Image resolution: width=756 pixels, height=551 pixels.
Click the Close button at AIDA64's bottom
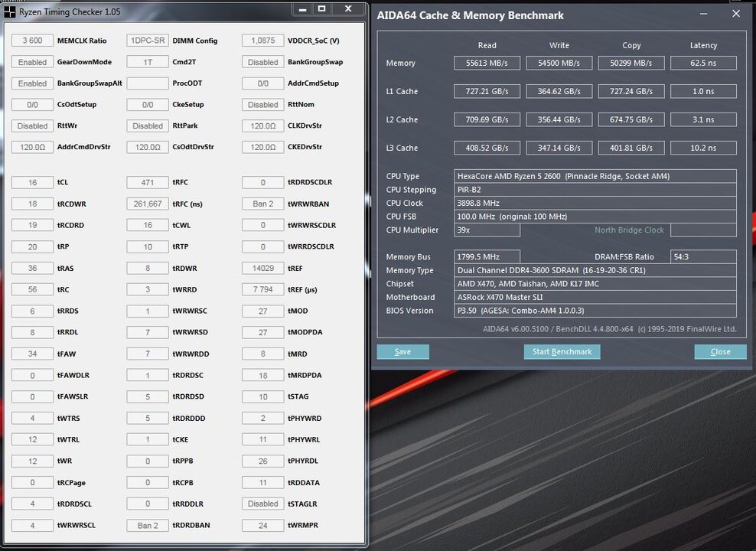pyautogui.click(x=720, y=352)
